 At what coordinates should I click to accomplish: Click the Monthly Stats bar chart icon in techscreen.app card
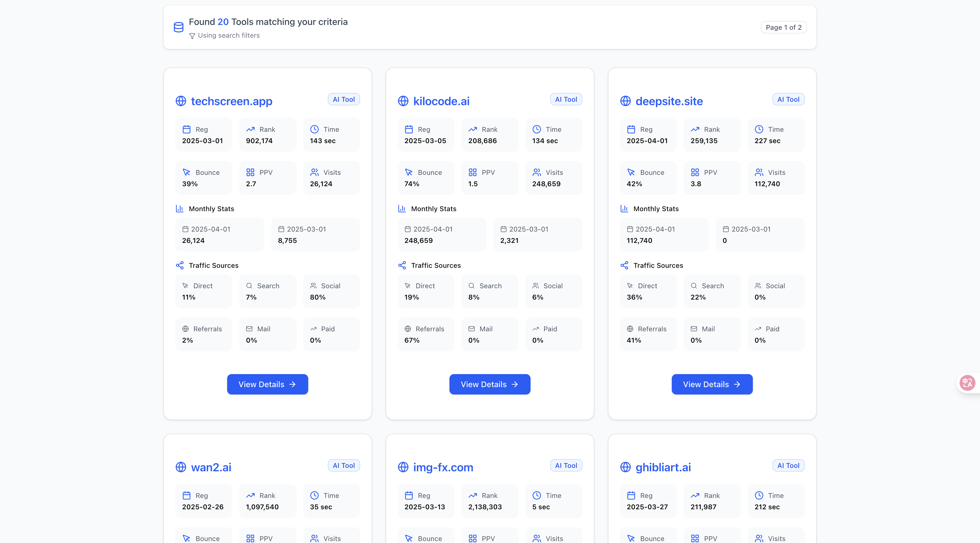tap(179, 208)
